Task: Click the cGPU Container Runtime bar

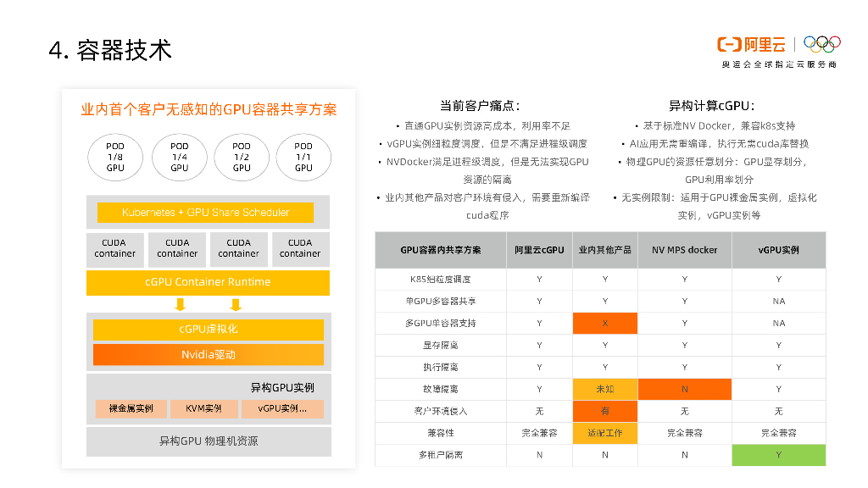Action: tap(208, 282)
